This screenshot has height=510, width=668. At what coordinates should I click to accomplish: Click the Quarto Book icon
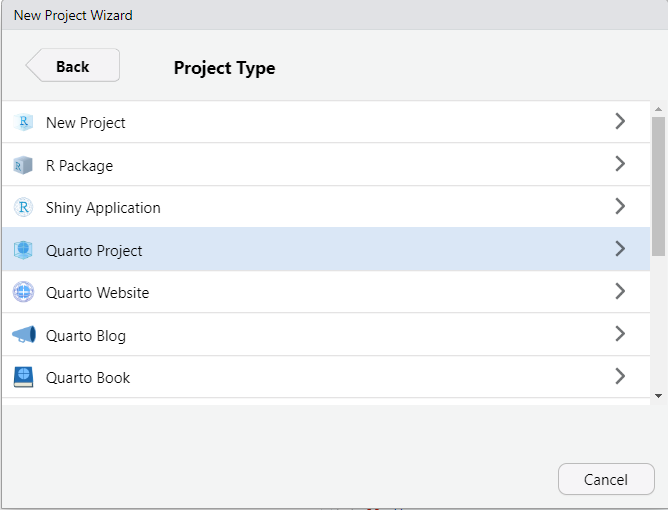point(23,377)
